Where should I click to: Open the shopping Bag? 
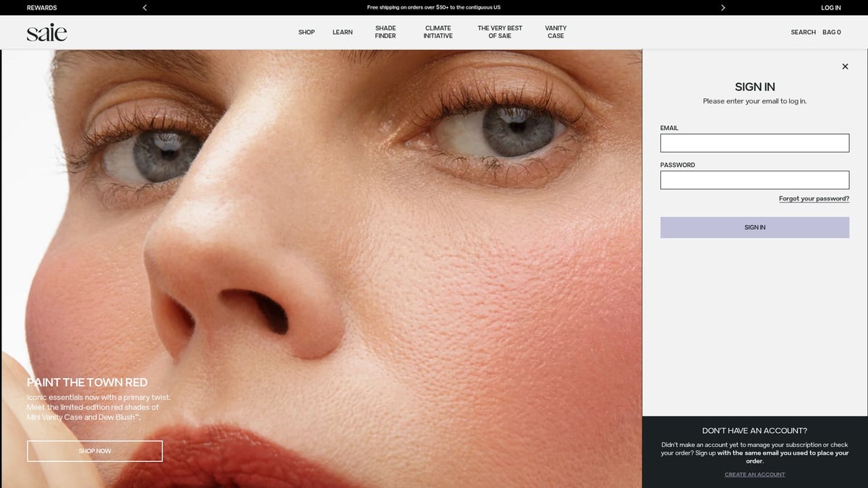831,33
